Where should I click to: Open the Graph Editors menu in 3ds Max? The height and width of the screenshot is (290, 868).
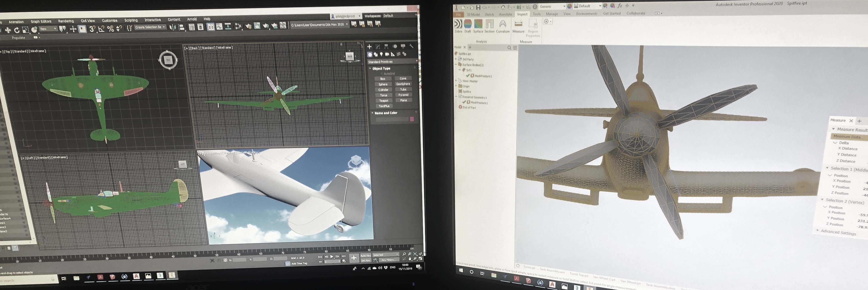tap(41, 22)
